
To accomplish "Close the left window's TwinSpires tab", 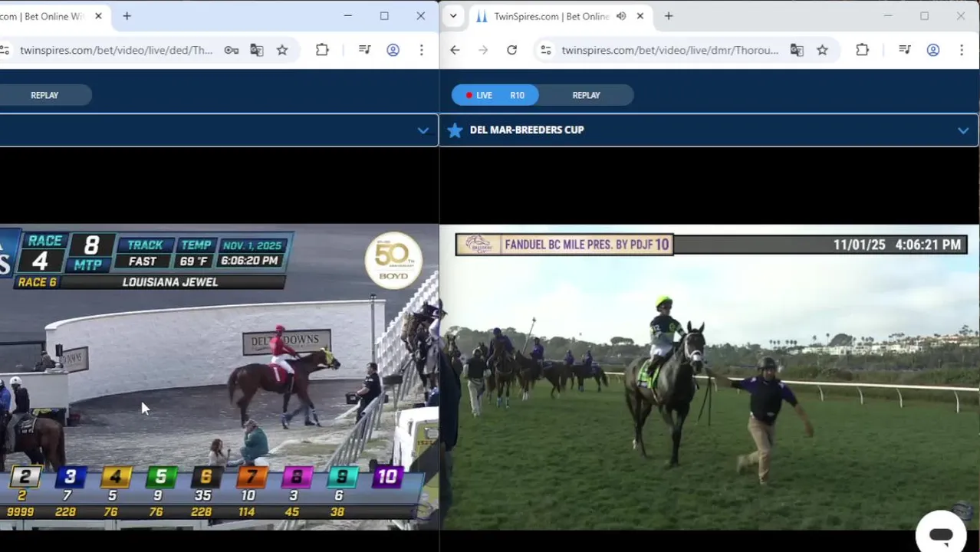I will [x=98, y=15].
